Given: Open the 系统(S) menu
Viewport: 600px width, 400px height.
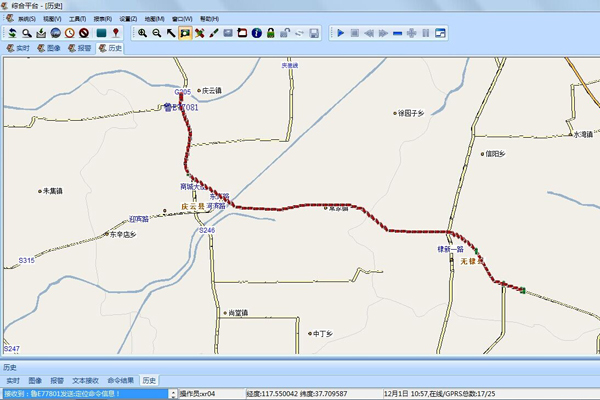Looking at the screenshot, I should 26,19.
